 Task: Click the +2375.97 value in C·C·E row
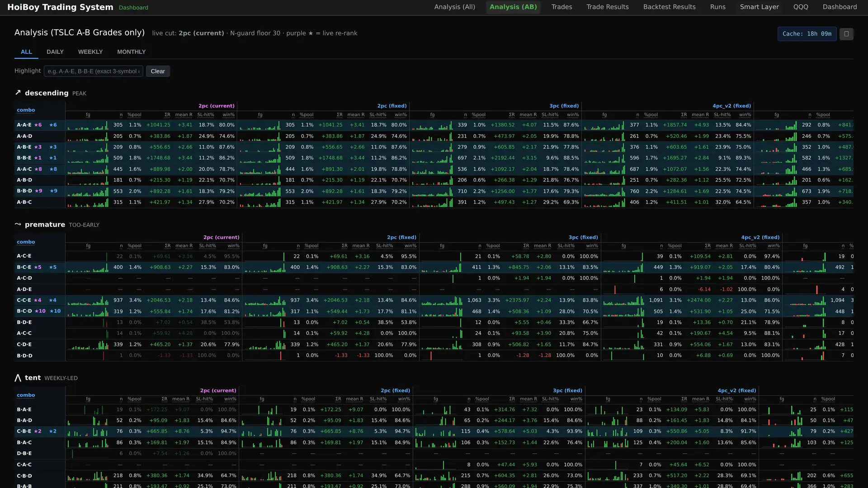(517, 300)
